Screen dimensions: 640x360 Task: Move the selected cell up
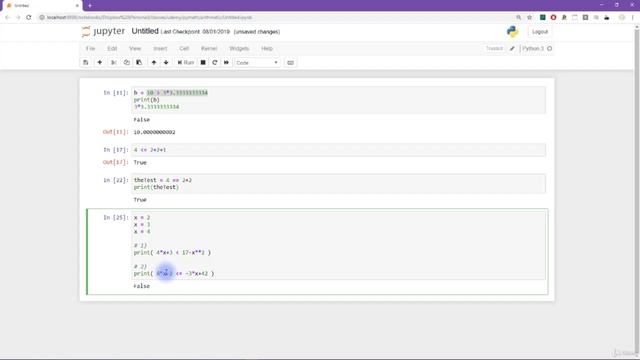[x=154, y=62]
